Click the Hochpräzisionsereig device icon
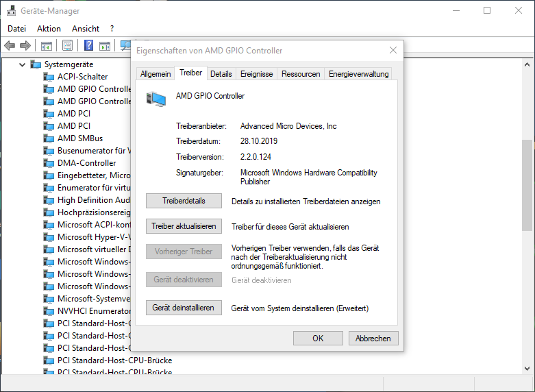The width and height of the screenshot is (535, 392). [49, 212]
